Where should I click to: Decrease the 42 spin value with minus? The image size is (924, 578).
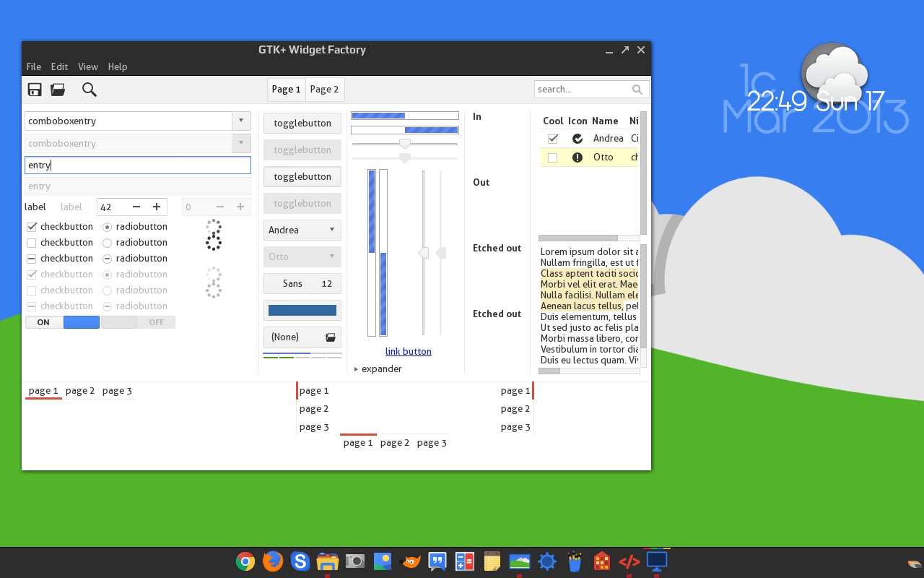[x=136, y=207]
